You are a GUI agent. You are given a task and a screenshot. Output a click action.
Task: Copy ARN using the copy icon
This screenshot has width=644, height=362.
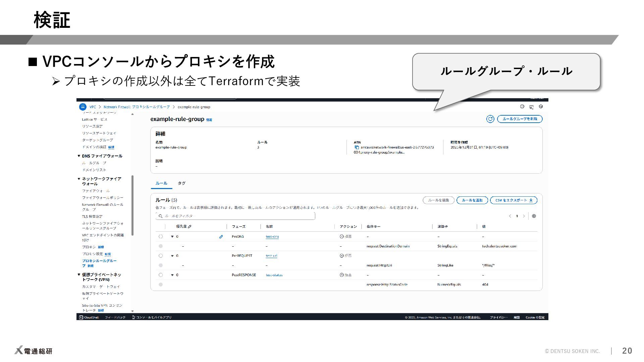click(x=357, y=147)
